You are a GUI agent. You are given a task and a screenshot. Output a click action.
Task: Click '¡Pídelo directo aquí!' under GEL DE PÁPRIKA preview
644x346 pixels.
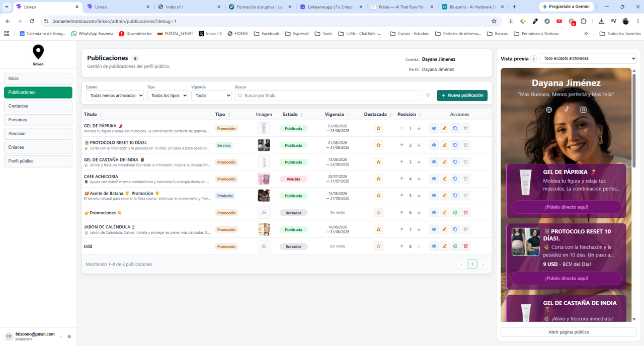(567, 207)
